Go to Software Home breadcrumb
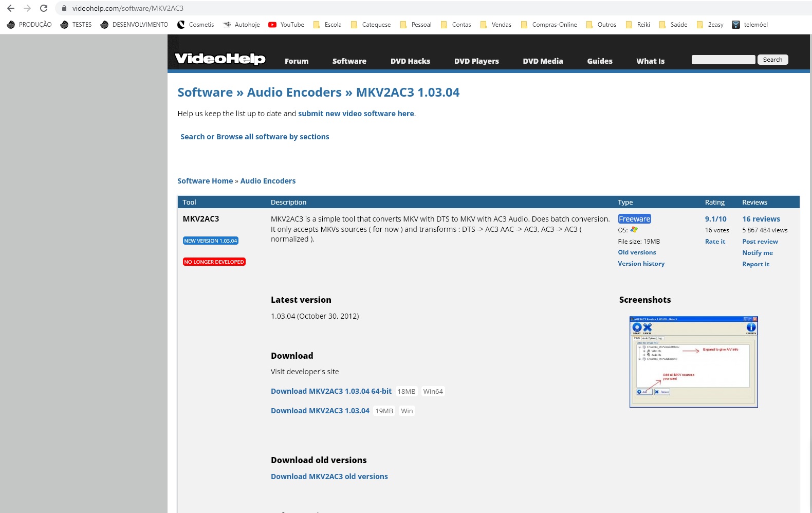The image size is (812, 513). point(205,181)
